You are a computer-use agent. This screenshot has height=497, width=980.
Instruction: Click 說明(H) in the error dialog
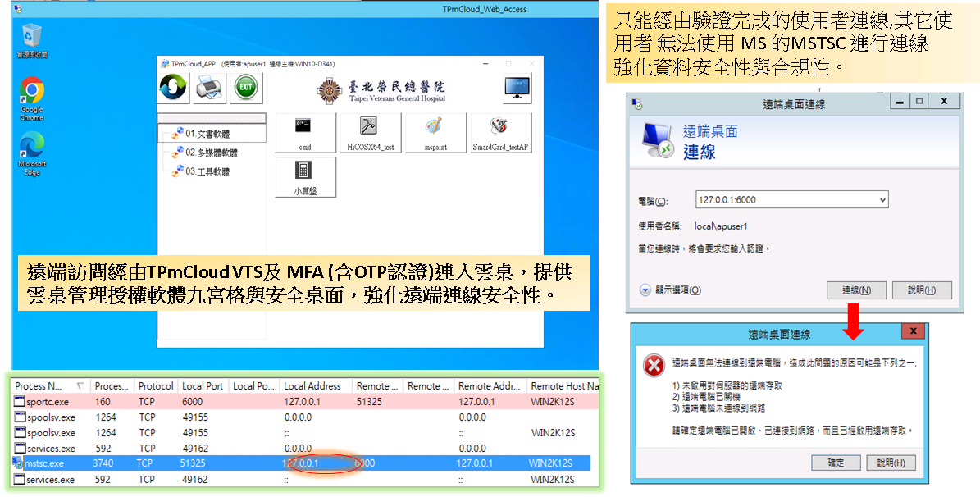coord(891,463)
